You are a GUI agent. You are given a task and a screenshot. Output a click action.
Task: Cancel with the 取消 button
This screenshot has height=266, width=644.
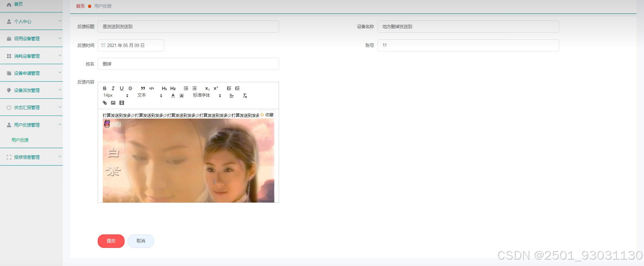[x=141, y=241]
